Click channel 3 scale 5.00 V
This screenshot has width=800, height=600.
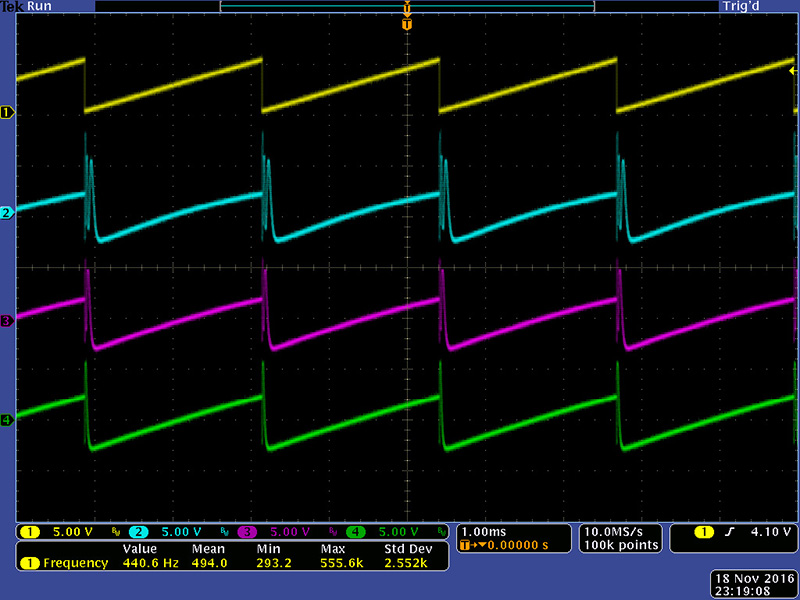click(290, 532)
